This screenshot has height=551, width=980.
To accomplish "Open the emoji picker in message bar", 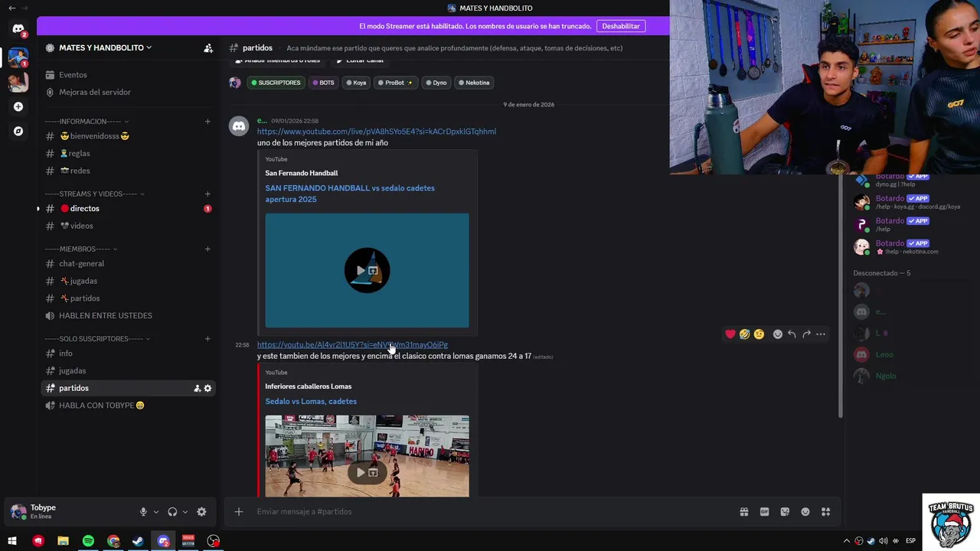I will click(x=805, y=512).
